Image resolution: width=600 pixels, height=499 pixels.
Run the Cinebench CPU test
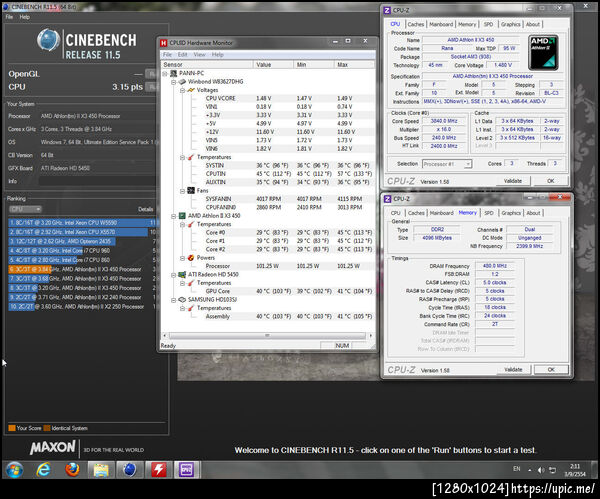(x=152, y=87)
